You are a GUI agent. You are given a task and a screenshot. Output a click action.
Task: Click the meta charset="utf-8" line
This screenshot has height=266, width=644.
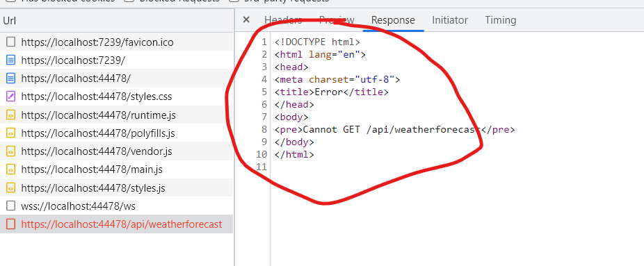[337, 79]
